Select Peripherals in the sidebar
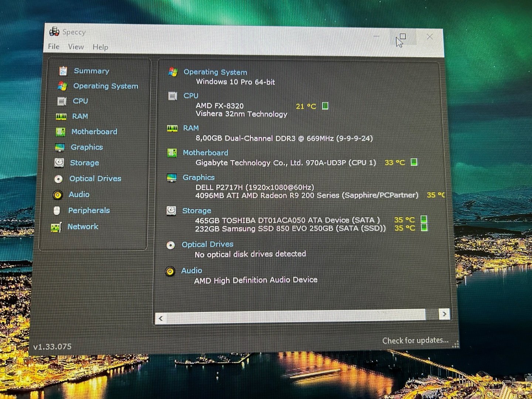Viewport: 532px width, 399px height. click(x=89, y=210)
